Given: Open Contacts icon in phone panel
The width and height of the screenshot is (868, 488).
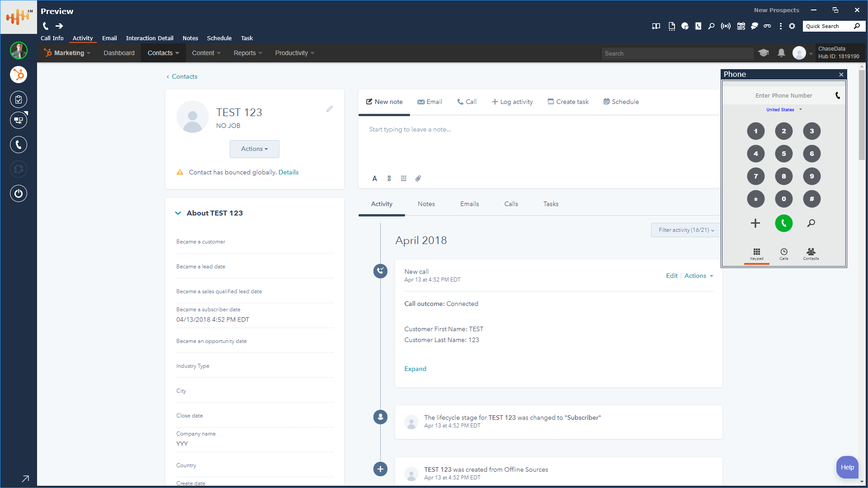Looking at the screenshot, I should [x=811, y=253].
